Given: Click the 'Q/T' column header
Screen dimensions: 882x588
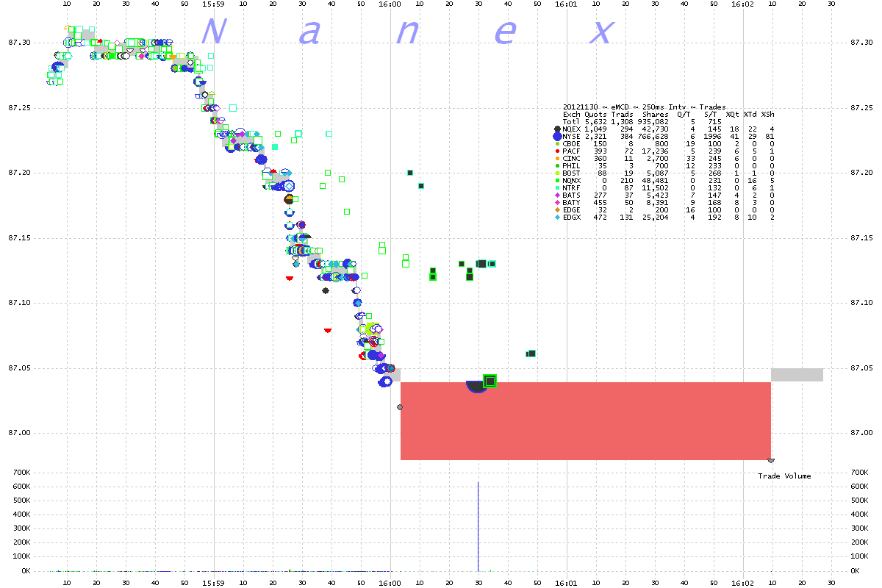Looking at the screenshot, I should 684,115.
